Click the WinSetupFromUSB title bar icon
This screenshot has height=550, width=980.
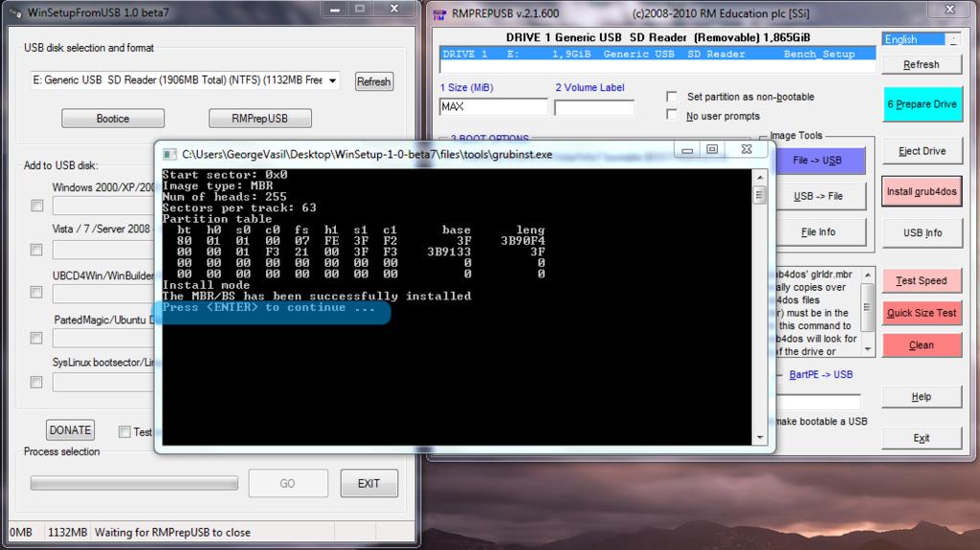(x=15, y=12)
